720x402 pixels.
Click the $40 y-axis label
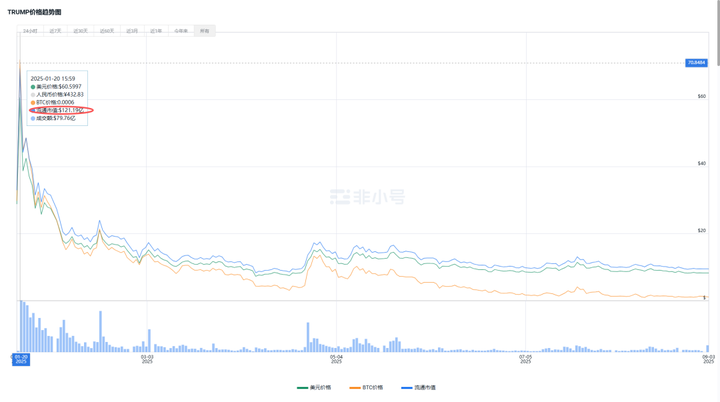pos(702,163)
